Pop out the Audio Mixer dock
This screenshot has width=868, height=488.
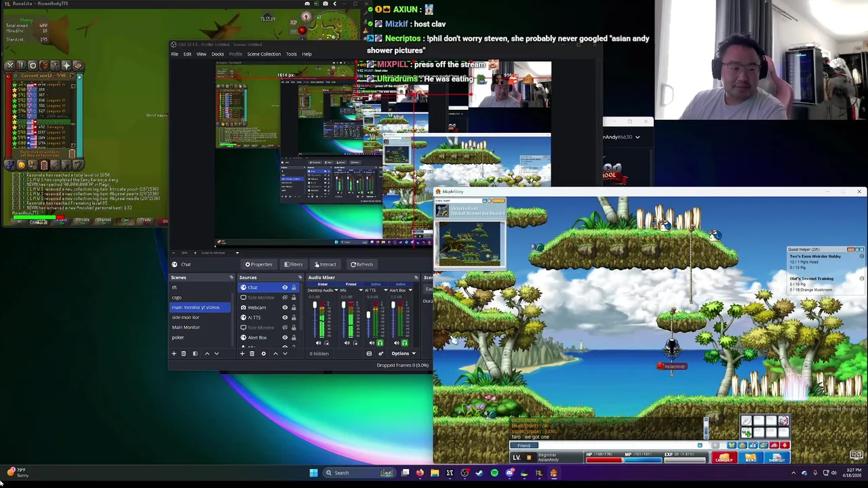pos(416,277)
